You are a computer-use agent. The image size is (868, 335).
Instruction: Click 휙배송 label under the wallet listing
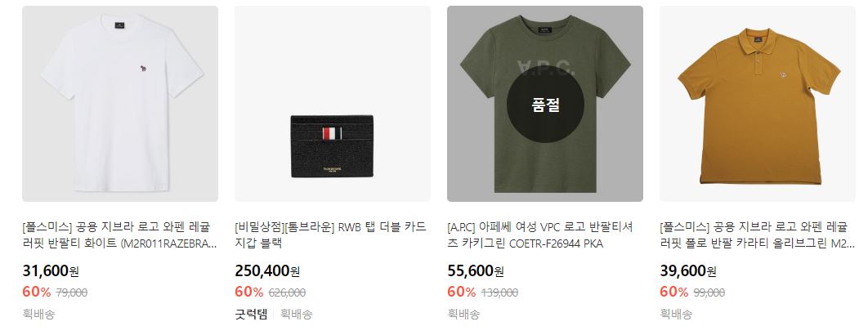tap(297, 315)
